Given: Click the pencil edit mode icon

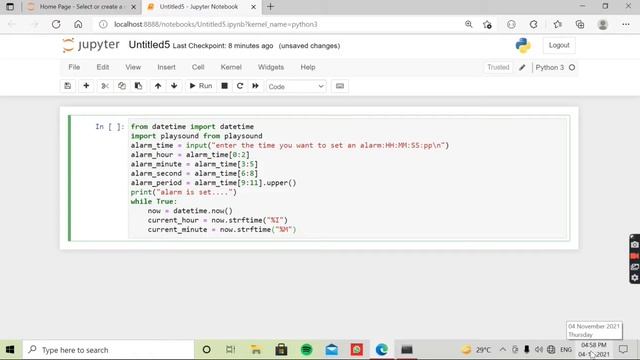Looking at the screenshot, I should [522, 68].
